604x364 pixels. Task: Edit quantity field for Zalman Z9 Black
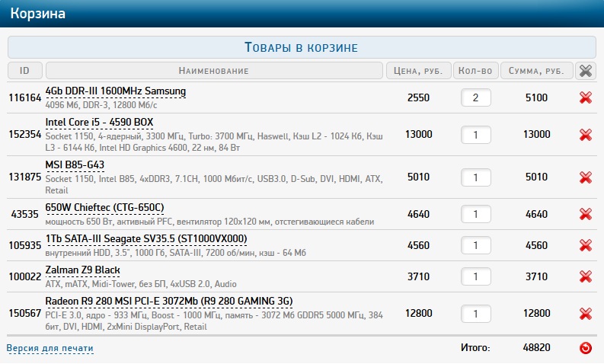coord(476,276)
